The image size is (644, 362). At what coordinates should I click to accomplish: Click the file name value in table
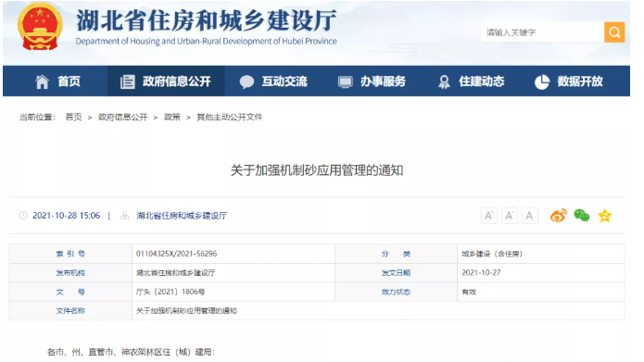tap(186, 311)
